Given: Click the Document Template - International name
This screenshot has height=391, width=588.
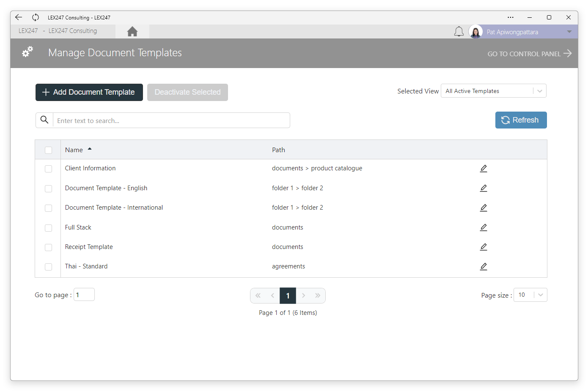Looking at the screenshot, I should coord(114,208).
